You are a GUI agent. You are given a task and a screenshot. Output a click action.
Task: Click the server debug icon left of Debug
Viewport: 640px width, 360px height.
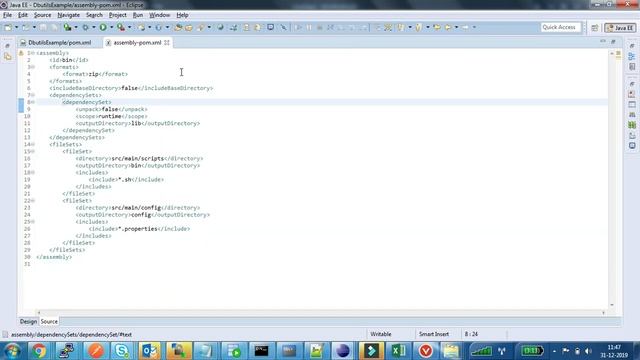tap(67, 27)
